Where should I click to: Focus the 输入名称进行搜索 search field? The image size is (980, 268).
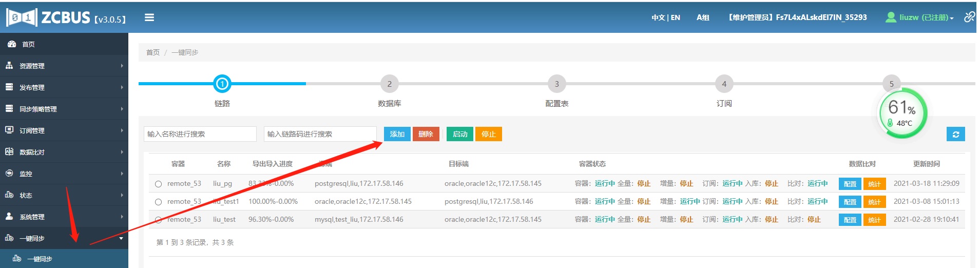coord(200,134)
